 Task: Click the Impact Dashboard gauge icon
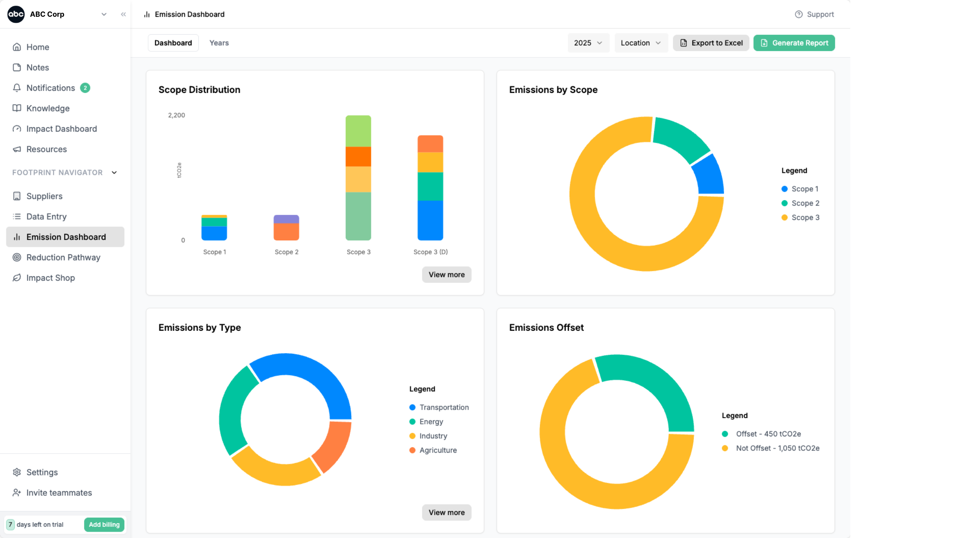[x=17, y=129]
